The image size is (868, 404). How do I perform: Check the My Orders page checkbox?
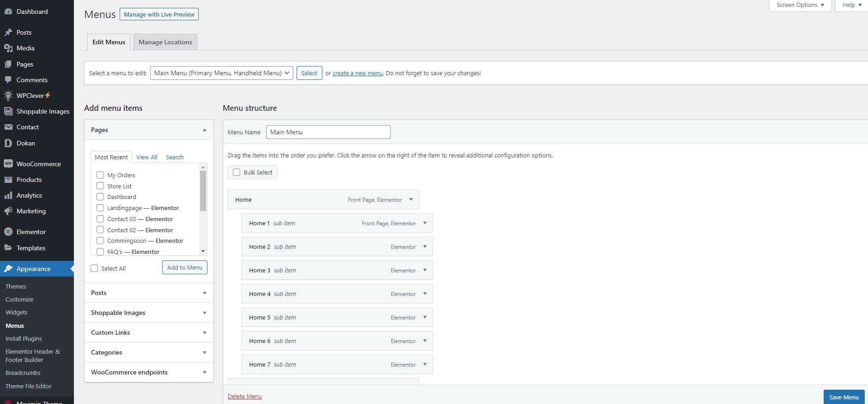[100, 175]
